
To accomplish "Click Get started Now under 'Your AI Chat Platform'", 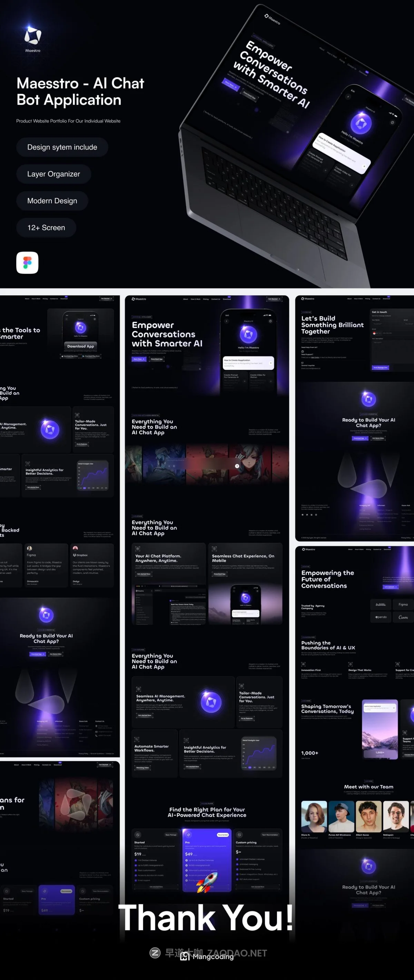I will point(144,574).
